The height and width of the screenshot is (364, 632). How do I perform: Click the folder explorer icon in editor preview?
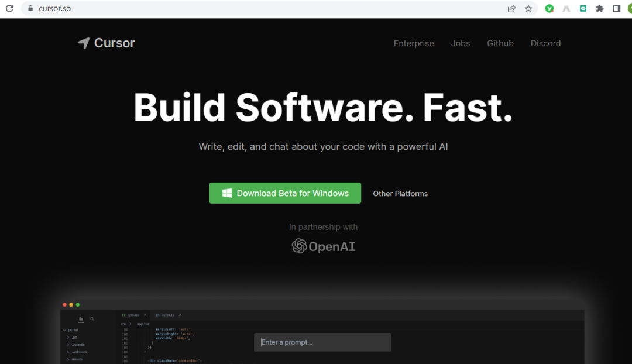(81, 319)
